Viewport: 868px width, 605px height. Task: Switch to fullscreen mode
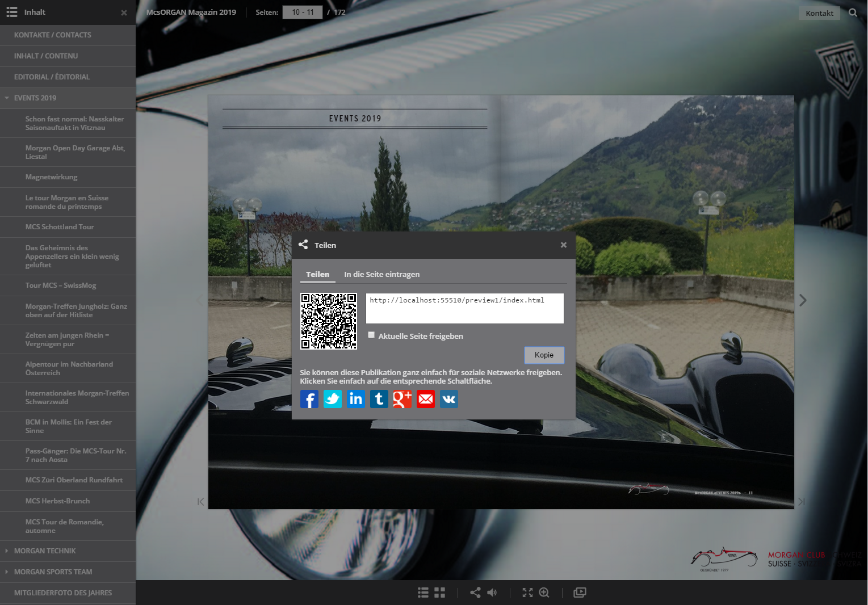527,593
